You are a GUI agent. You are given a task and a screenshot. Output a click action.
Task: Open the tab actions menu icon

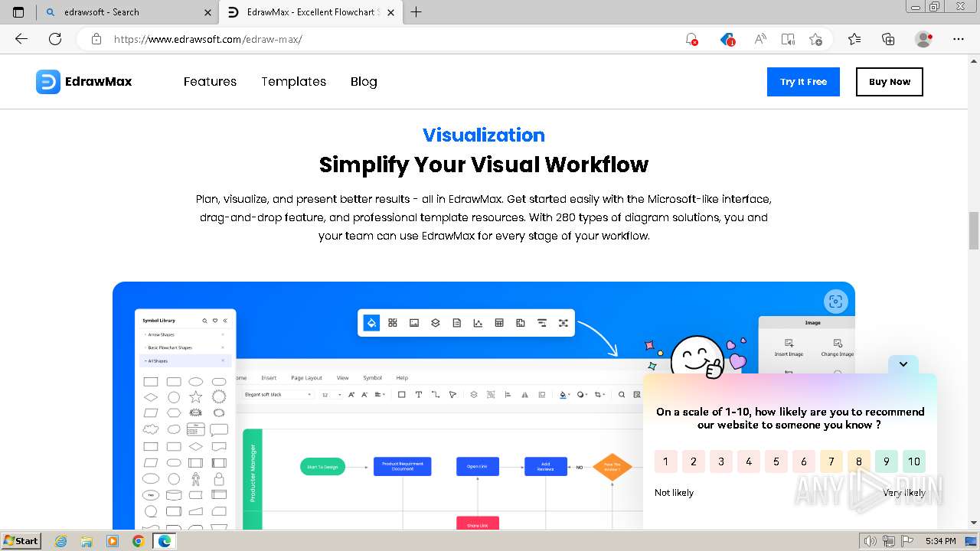[18, 12]
